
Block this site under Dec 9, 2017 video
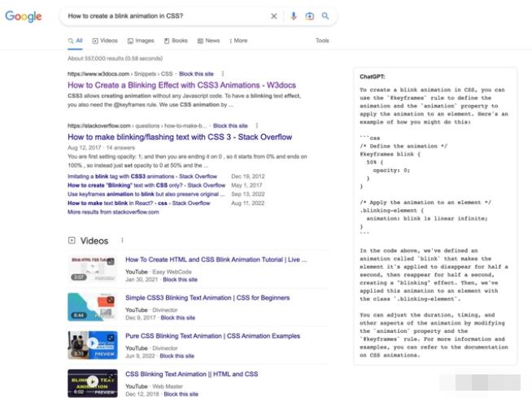(x=178, y=318)
